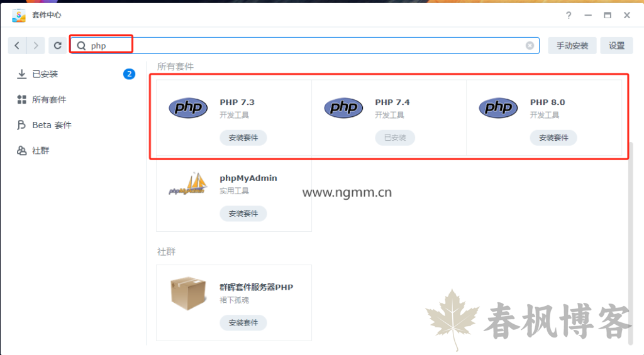This screenshot has width=644, height=355.
Task: Click the Package Center app icon
Action: (x=19, y=15)
